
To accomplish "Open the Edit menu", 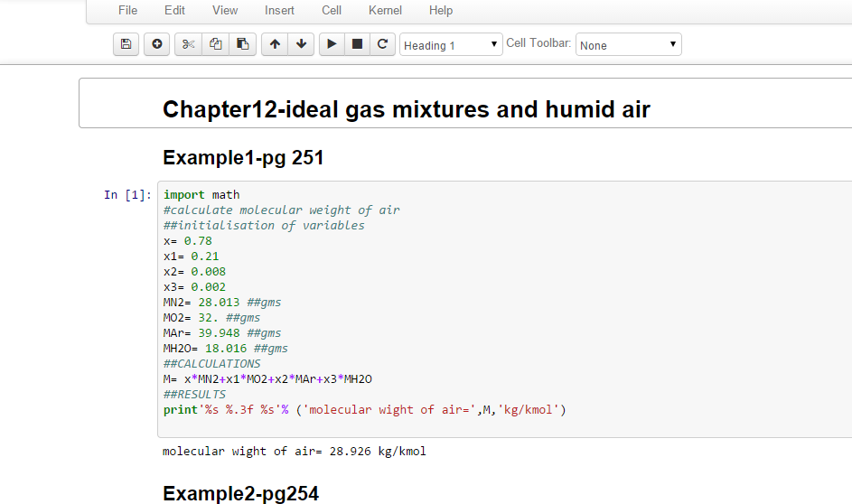I will (174, 10).
